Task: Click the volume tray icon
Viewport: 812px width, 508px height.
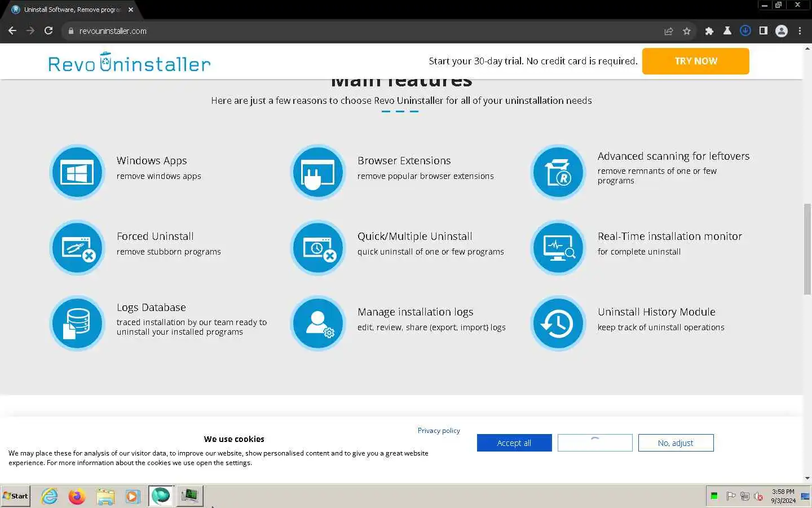Action: coord(758,497)
